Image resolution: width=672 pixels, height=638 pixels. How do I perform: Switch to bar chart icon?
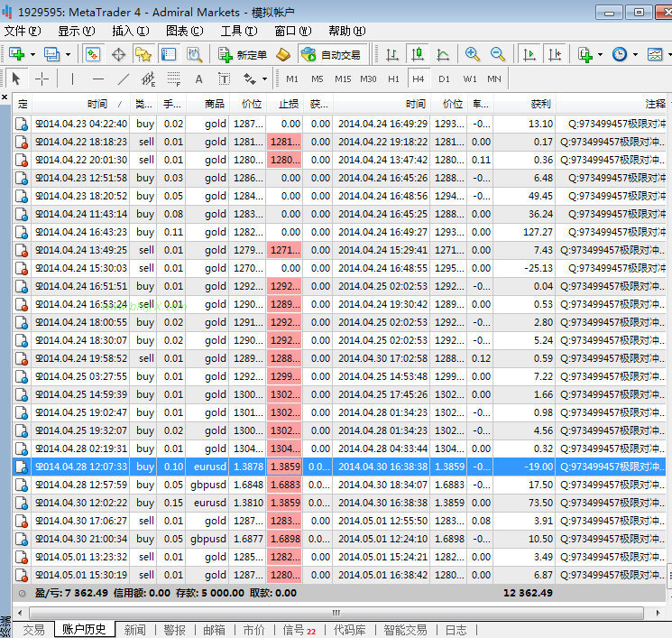click(391, 54)
